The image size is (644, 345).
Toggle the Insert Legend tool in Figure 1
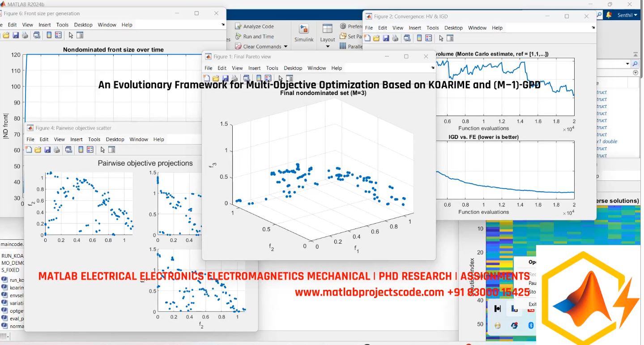pyautogui.click(x=269, y=78)
